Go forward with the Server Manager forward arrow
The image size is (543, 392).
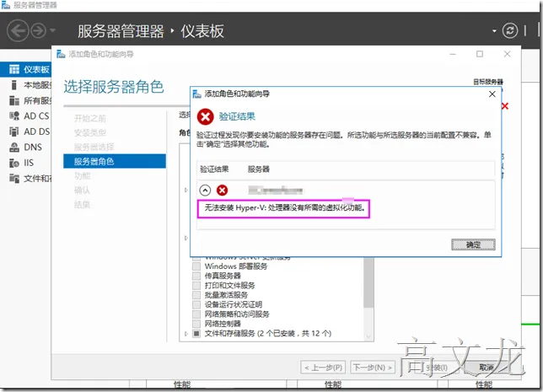point(38,31)
